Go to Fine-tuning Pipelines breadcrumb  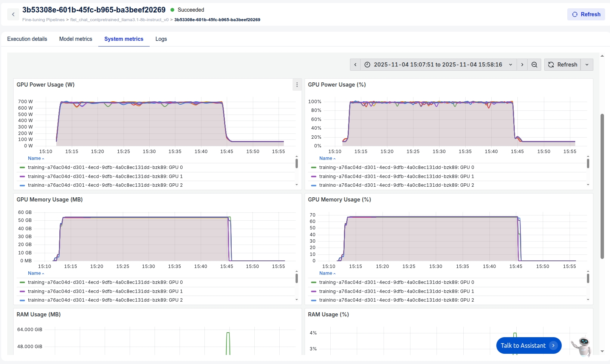pos(43,20)
